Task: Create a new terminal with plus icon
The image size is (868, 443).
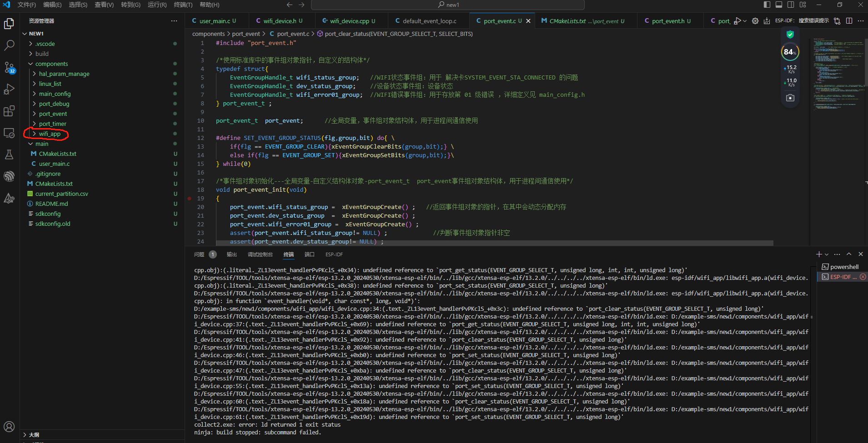Action: coord(819,254)
